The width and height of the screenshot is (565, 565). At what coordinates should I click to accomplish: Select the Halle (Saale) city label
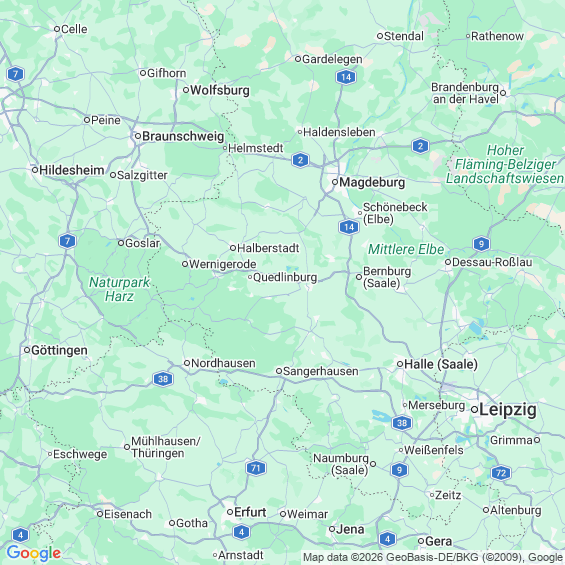point(441,364)
